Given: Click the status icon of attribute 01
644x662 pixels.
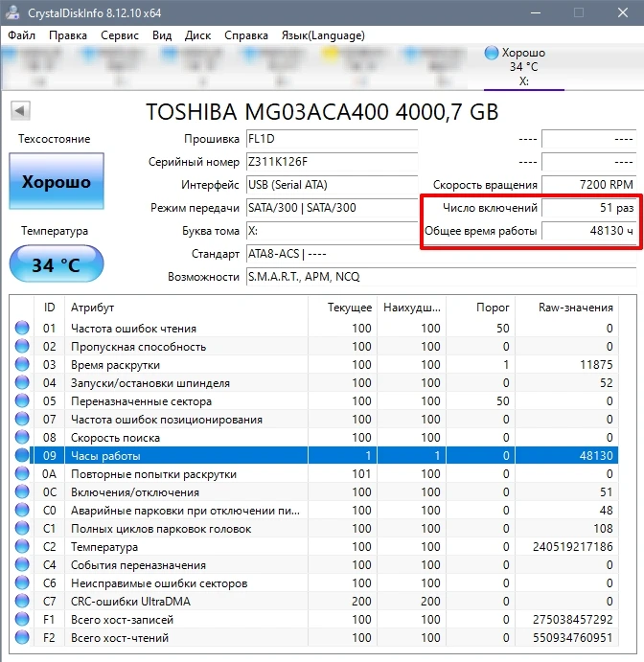Looking at the screenshot, I should click(22, 328).
